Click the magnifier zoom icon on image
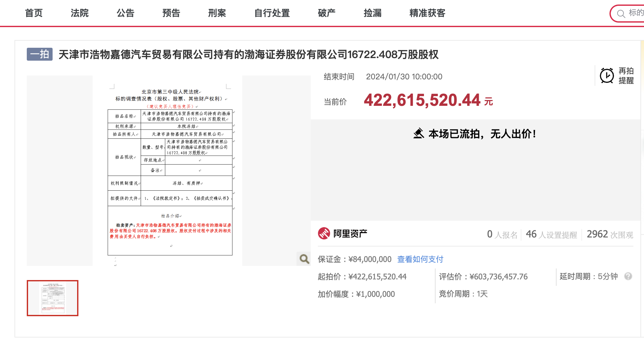644x342 pixels. point(304,259)
